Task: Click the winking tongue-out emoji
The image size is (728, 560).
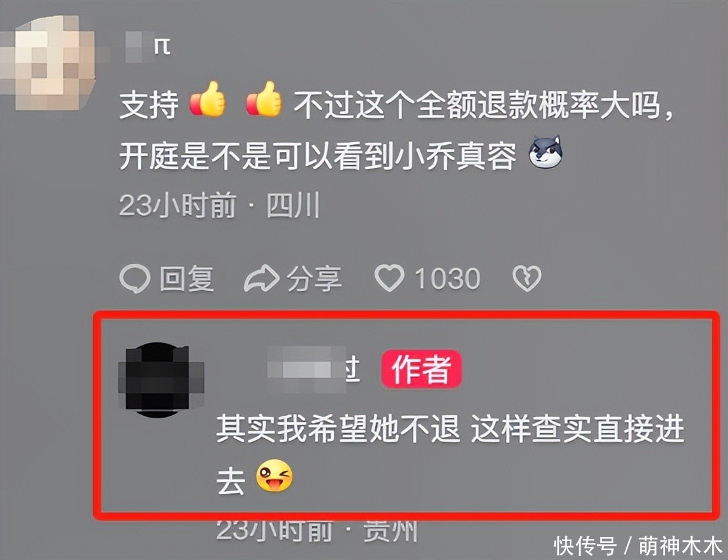Action: (274, 475)
